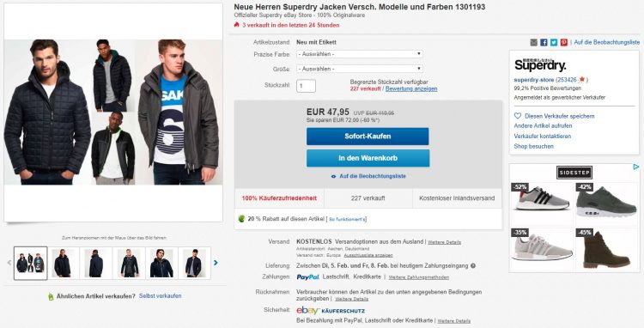Add item with In den Warenkorb
The width and height of the screenshot is (644, 328).
point(368,158)
